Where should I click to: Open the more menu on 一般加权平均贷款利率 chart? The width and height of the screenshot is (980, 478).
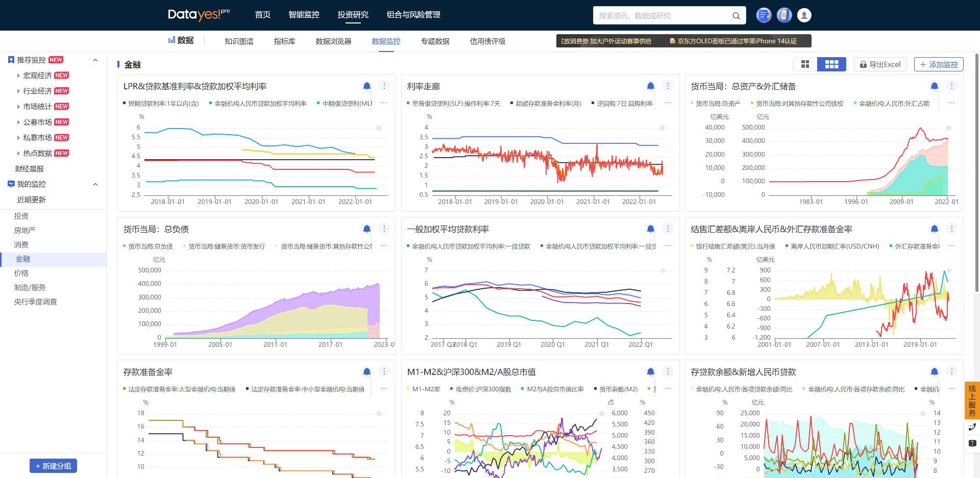pos(668,229)
